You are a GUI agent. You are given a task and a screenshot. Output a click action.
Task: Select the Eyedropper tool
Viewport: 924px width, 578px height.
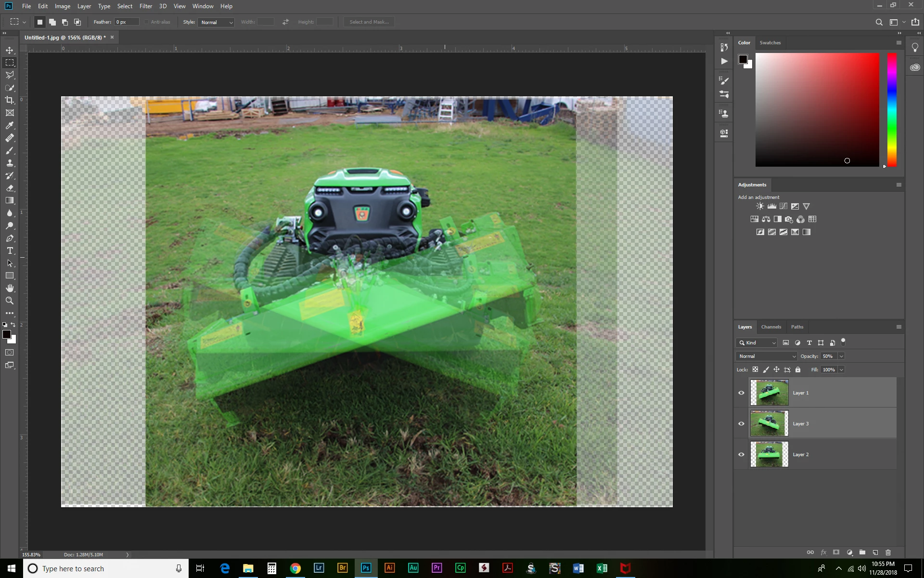(10, 125)
